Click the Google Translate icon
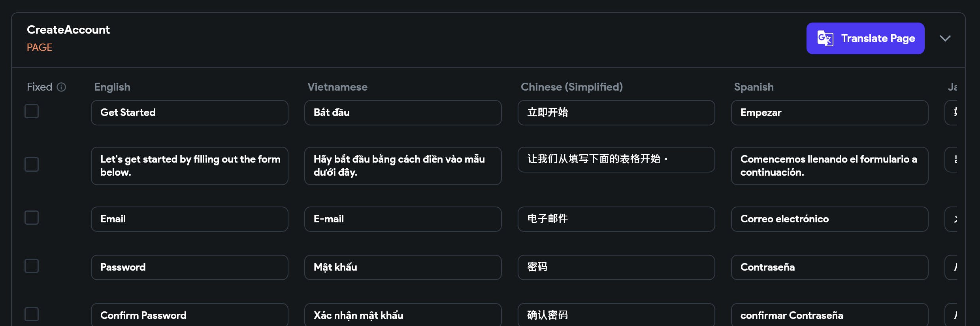Screen dimensions: 980x326 825,38
